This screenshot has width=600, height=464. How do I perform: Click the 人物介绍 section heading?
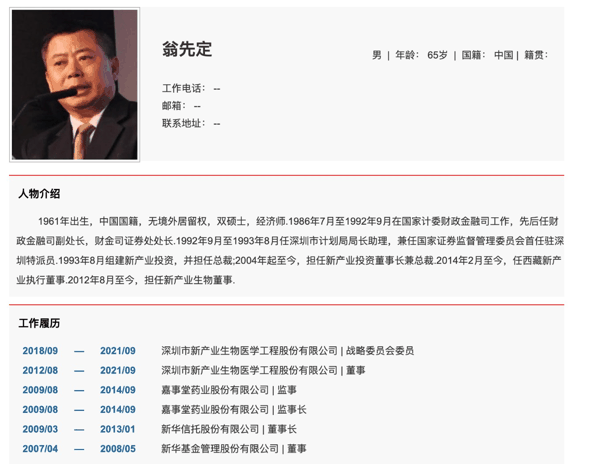[39, 194]
